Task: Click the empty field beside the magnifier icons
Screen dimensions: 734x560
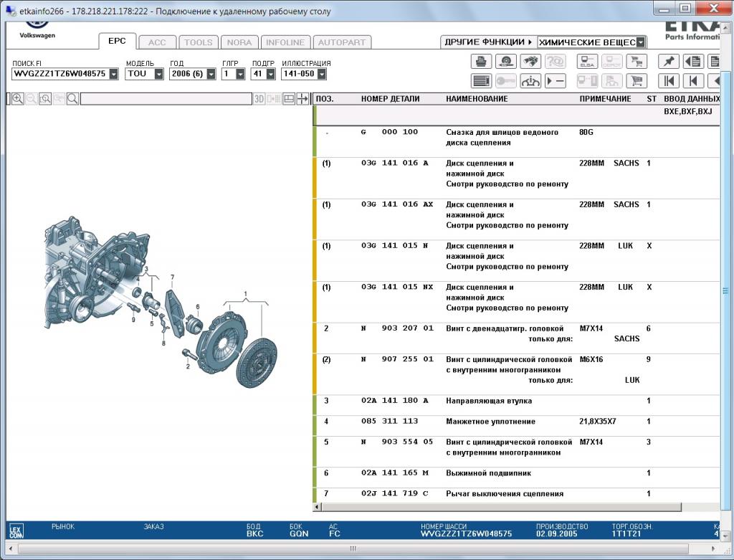Action: point(166,99)
